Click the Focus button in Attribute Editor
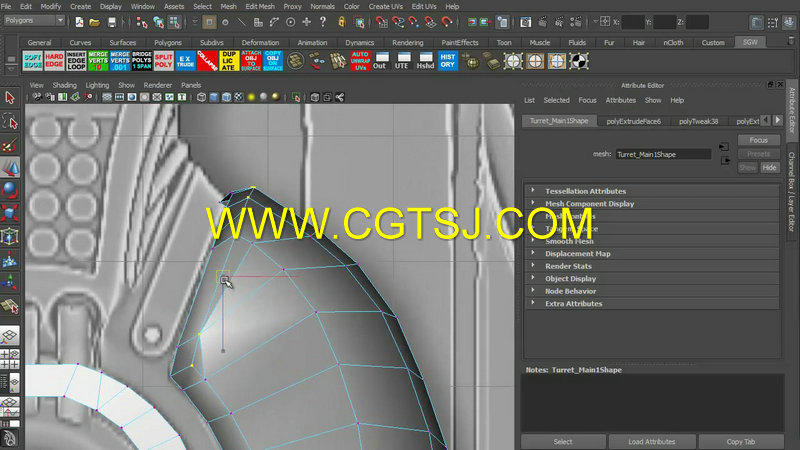Image resolution: width=800 pixels, height=450 pixels. point(759,140)
